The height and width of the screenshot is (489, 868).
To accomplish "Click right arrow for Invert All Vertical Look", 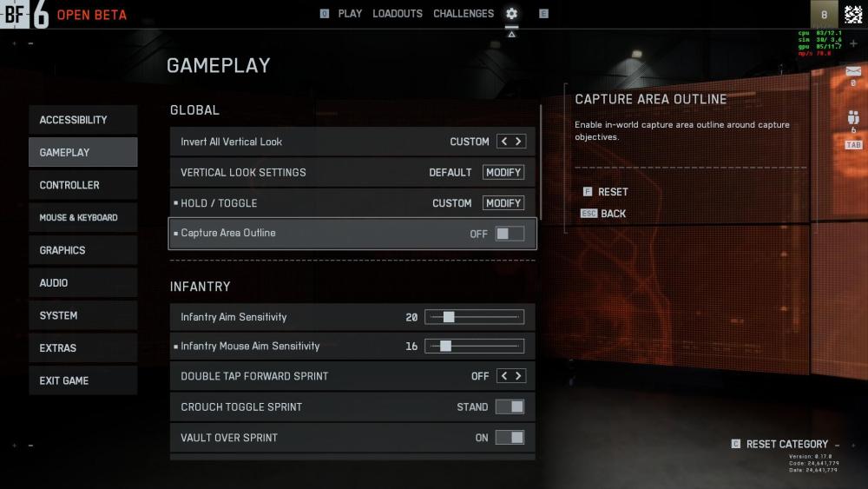I will [518, 142].
